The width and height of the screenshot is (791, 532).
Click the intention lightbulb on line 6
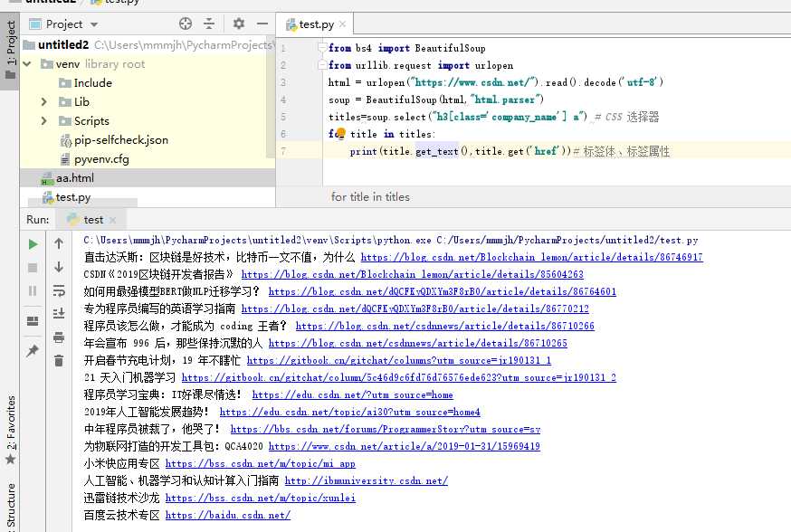340,133
